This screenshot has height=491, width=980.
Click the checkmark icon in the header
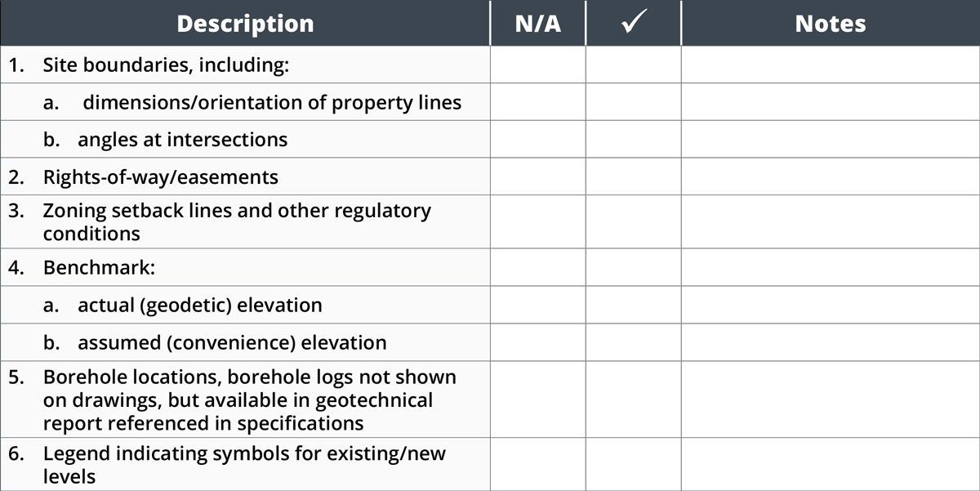pyautogui.click(x=633, y=24)
